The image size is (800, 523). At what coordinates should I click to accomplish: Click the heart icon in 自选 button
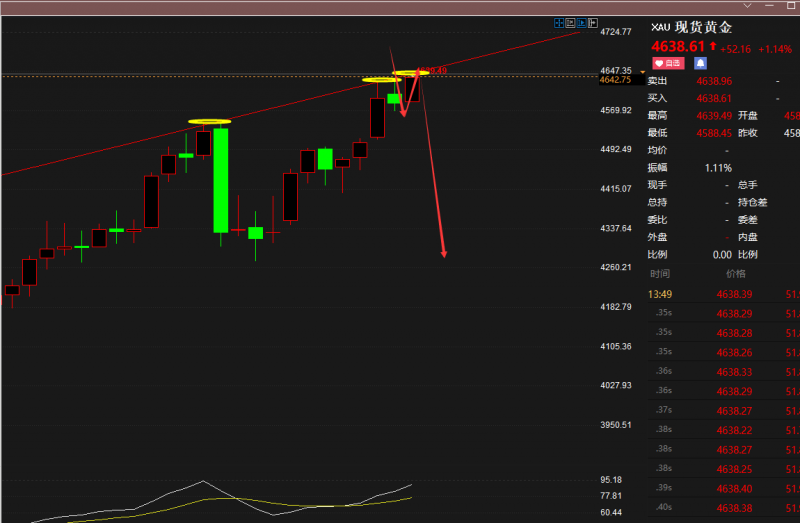click(x=660, y=62)
